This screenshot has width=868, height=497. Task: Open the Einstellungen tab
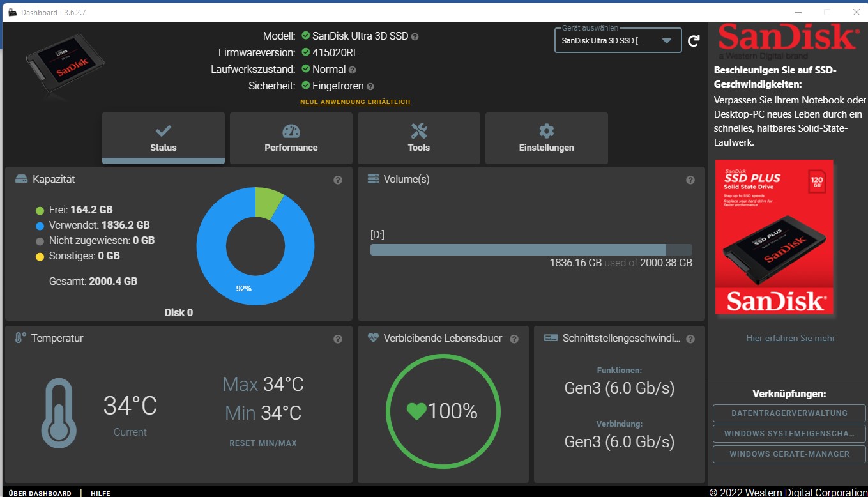[547, 138]
